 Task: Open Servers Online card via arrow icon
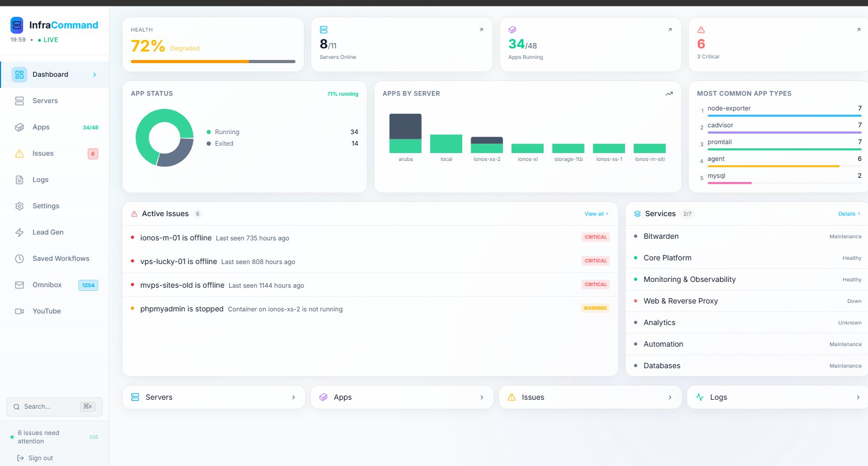point(481,29)
